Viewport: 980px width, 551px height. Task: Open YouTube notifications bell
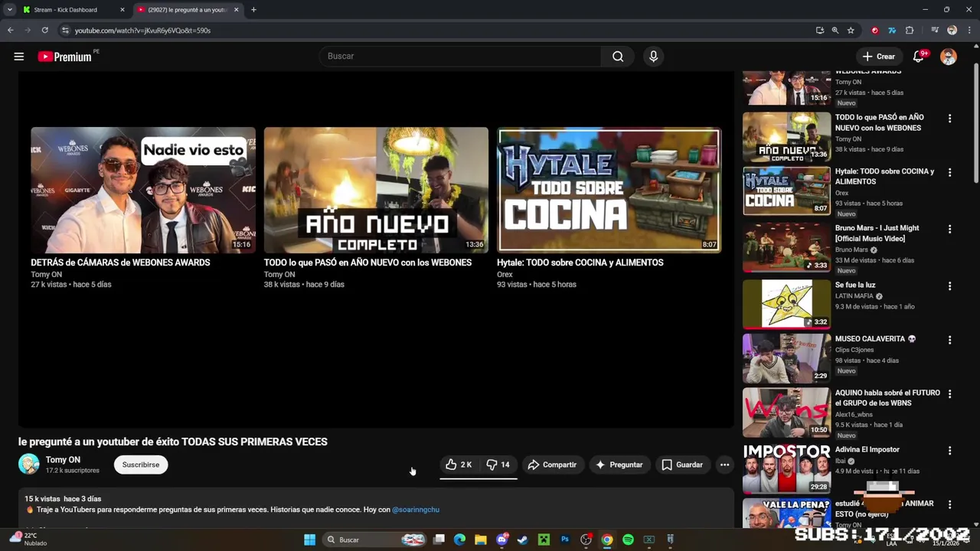(x=919, y=57)
